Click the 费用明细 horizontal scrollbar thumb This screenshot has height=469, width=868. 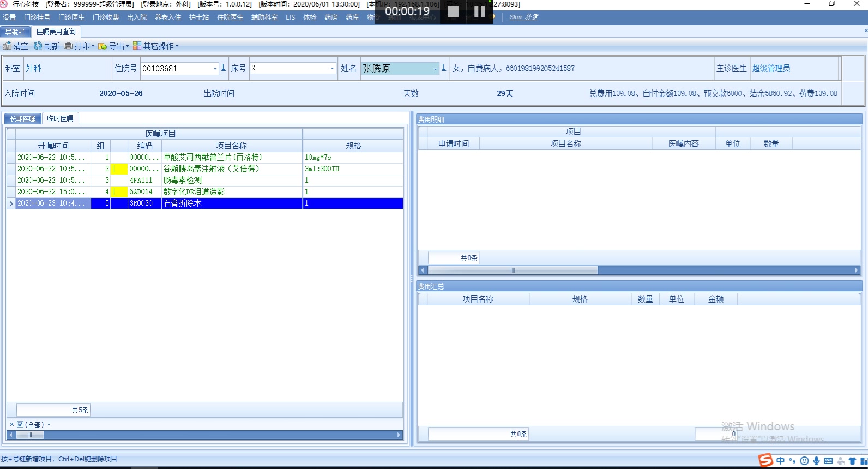pos(513,270)
